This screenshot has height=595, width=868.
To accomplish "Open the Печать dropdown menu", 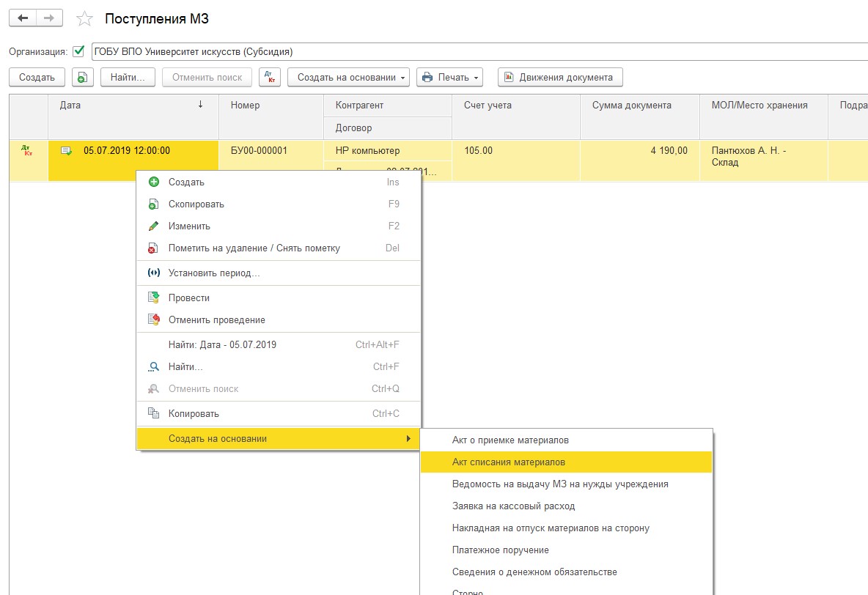I will [x=449, y=77].
